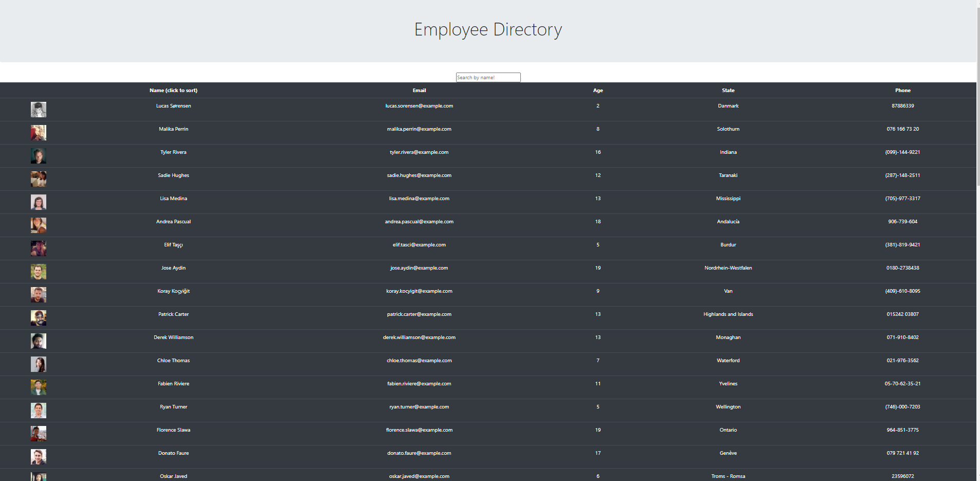The height and width of the screenshot is (481, 980).
Task: Select lucas.sorensen@example.com email address
Action: tap(419, 106)
